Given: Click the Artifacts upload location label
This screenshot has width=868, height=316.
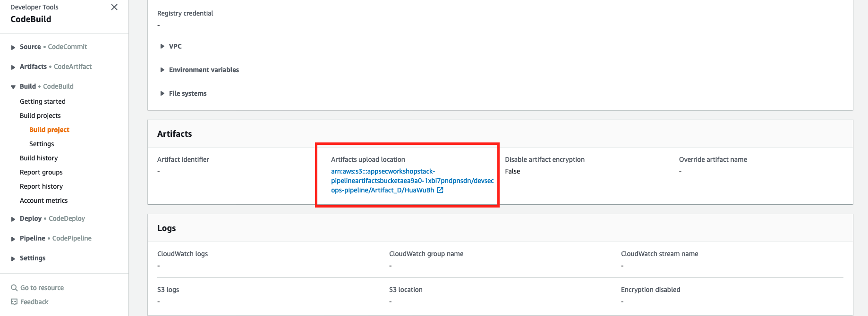Looking at the screenshot, I should (368, 159).
